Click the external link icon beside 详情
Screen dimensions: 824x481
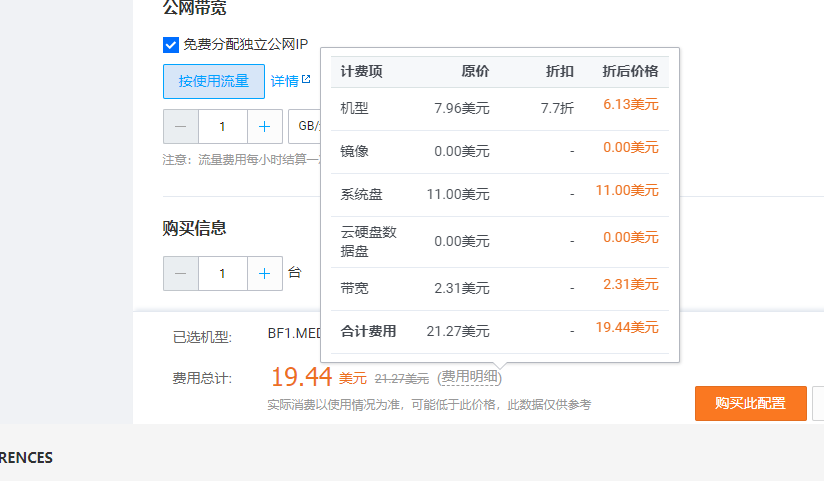click(x=306, y=80)
